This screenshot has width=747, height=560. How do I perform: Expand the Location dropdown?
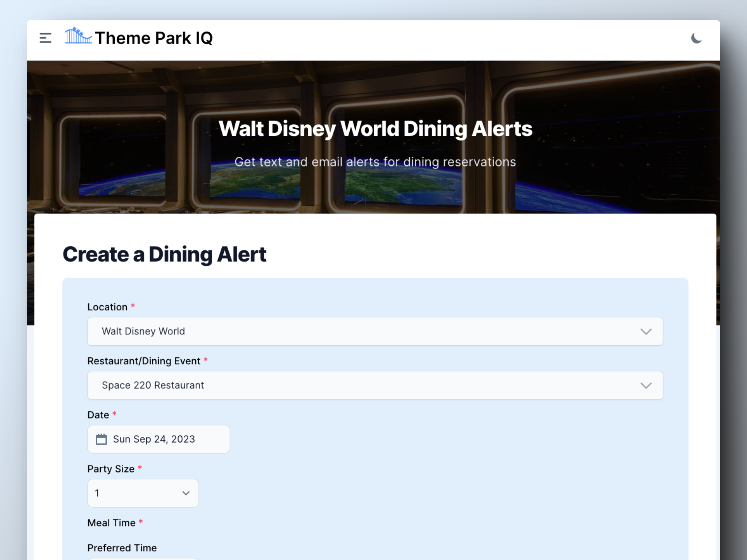click(375, 331)
